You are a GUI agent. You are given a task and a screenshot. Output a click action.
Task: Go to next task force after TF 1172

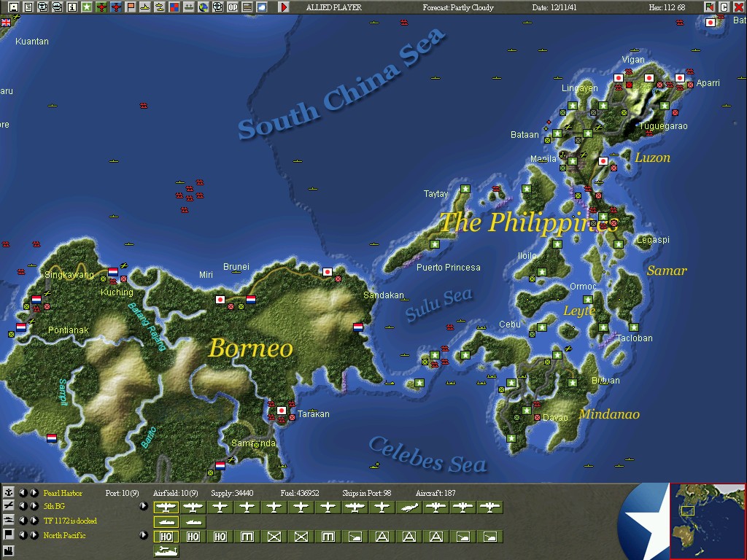(34, 520)
